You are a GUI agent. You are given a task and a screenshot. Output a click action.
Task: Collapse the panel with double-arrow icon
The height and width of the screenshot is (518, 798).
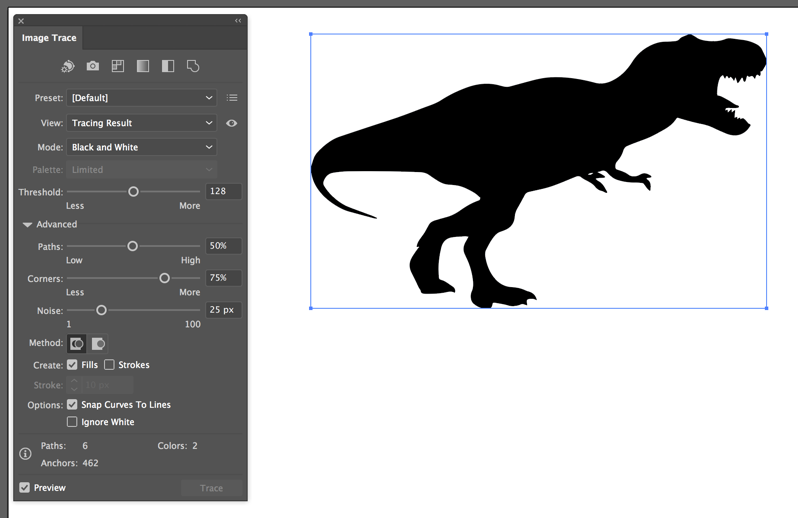pyautogui.click(x=238, y=21)
